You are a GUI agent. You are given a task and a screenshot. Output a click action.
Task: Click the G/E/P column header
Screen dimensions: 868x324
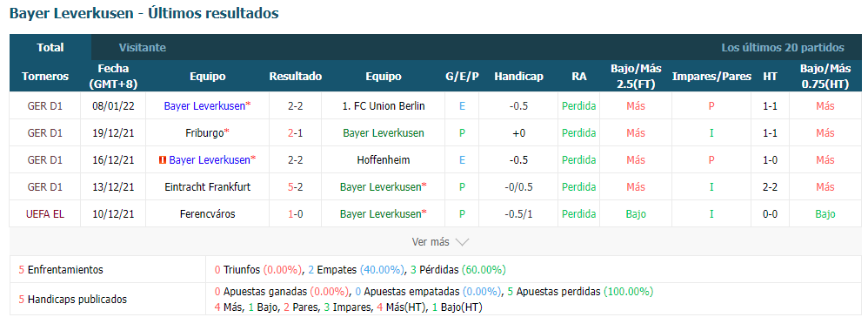(462, 77)
